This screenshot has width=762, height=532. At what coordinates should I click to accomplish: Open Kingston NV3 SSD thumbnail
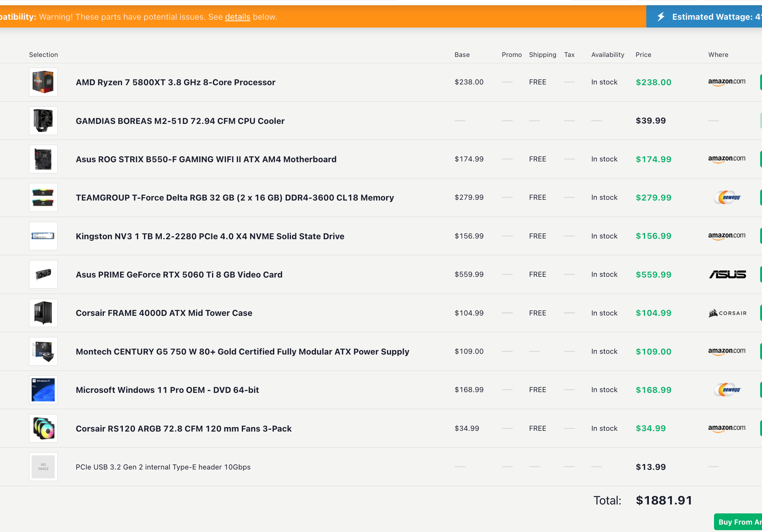coord(44,236)
